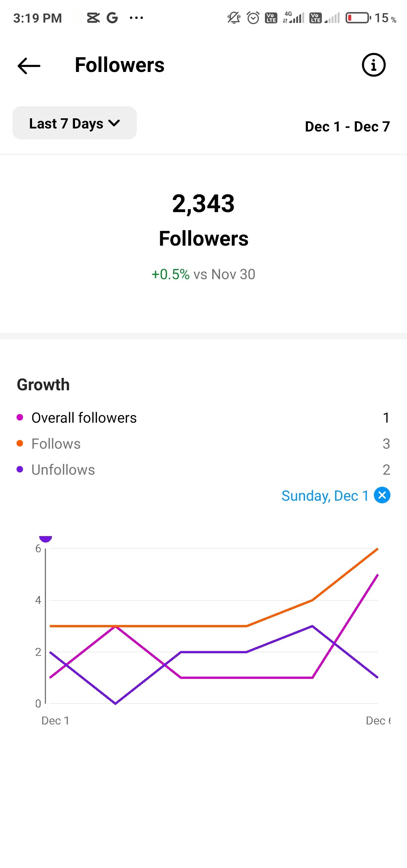Tap the alarm clock status icon

253,18
